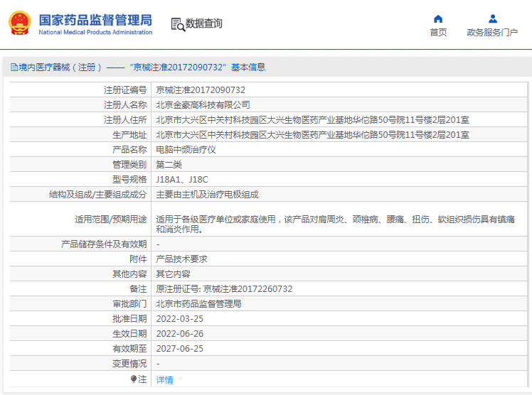This screenshot has width=532, height=395.
Task: Click the 数据查询 label
Action: click(x=203, y=23)
